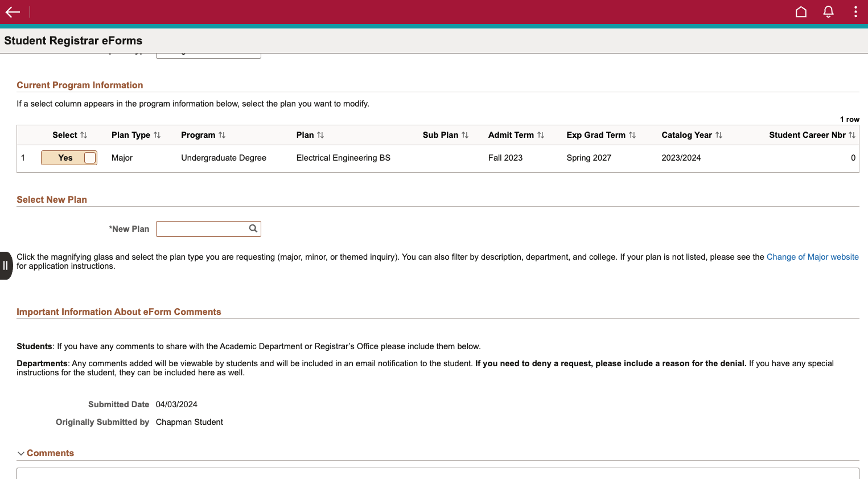
Task: Go back using the arrow icon
Action: click(x=13, y=12)
